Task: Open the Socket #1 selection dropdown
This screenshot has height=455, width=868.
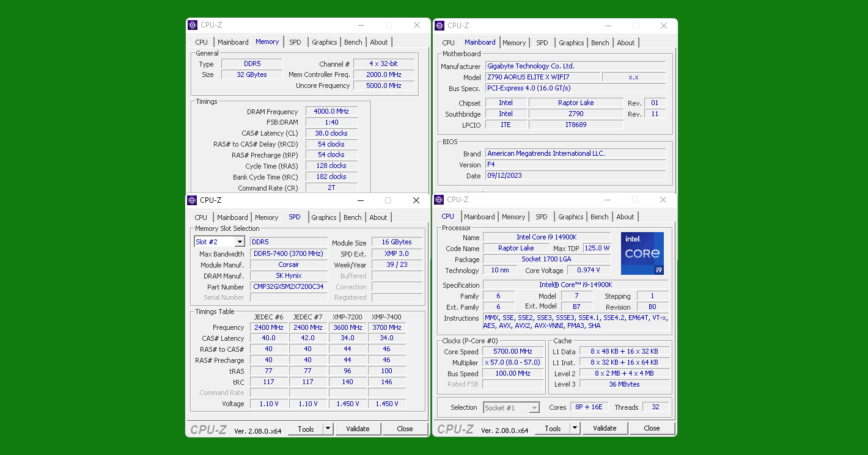Action: (x=534, y=407)
